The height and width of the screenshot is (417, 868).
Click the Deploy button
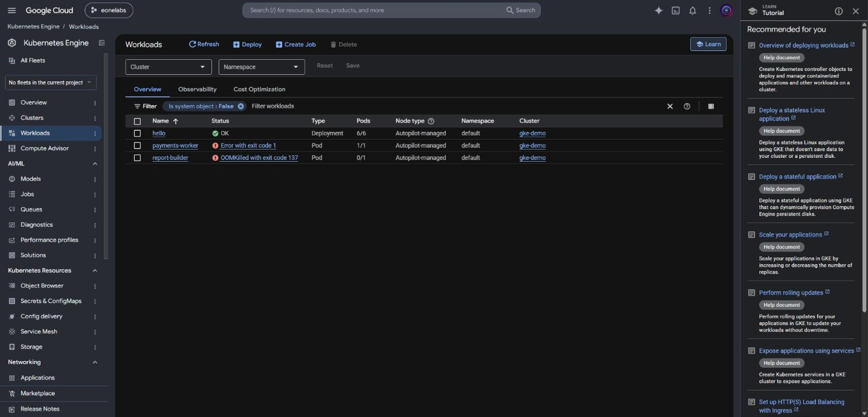click(247, 44)
